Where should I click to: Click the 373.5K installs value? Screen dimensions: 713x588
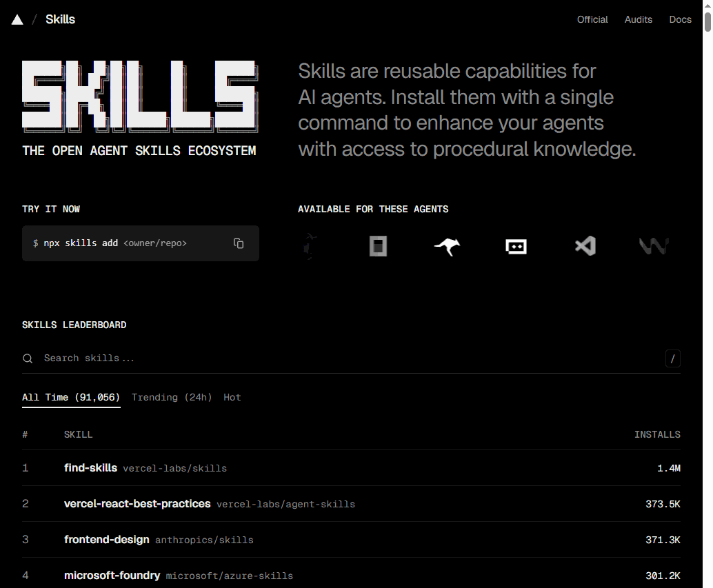[663, 505]
